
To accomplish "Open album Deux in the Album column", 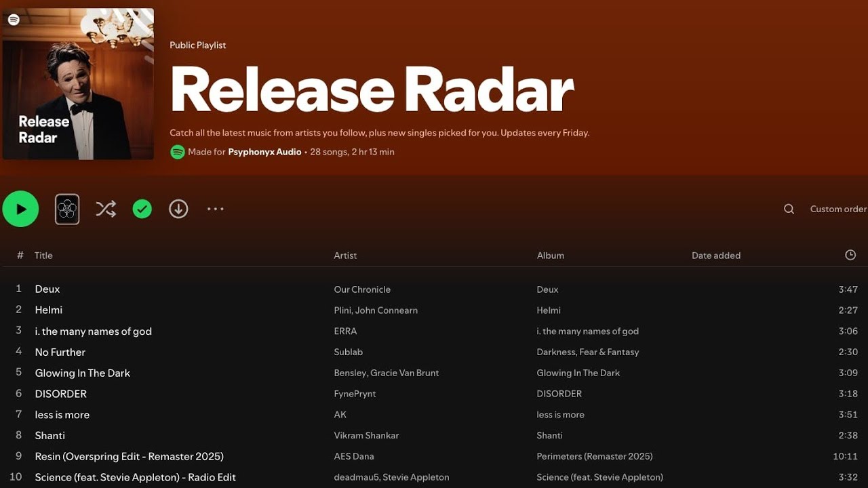I will pos(547,289).
